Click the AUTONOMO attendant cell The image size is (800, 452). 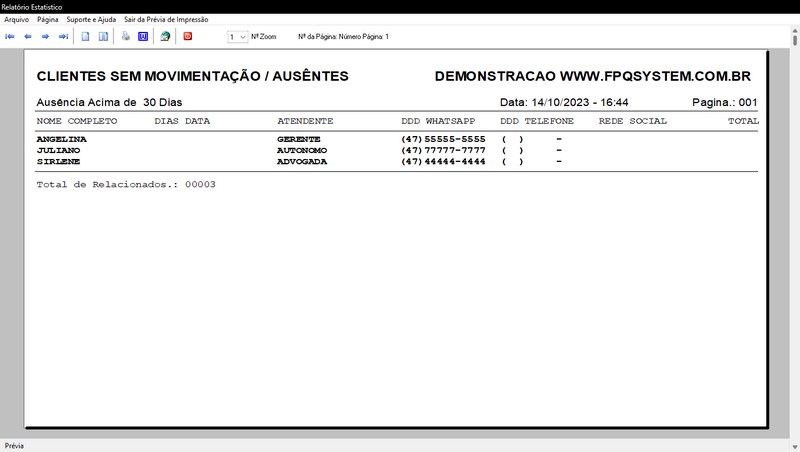click(302, 150)
